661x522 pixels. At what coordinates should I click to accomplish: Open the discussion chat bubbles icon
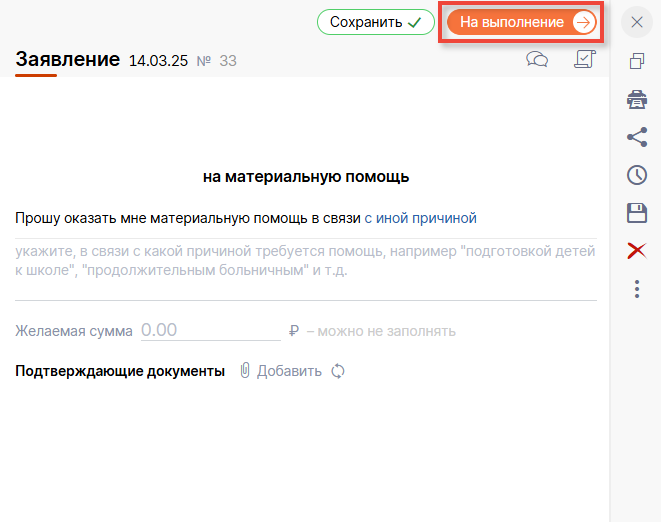[537, 60]
